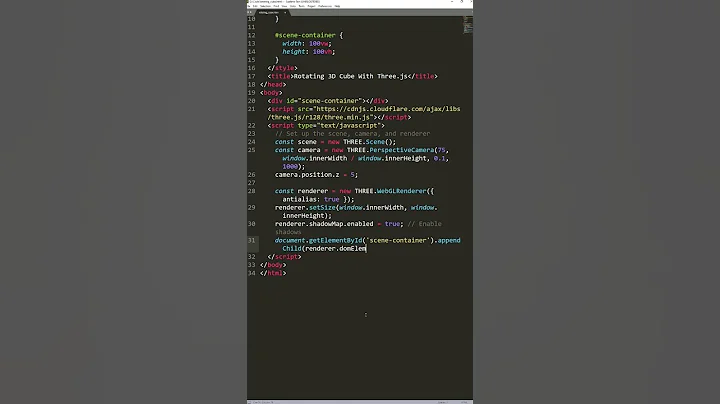Click 'const scene = new THREE.Scene()' line
Screen dimensions: 720x404
tap(335, 142)
